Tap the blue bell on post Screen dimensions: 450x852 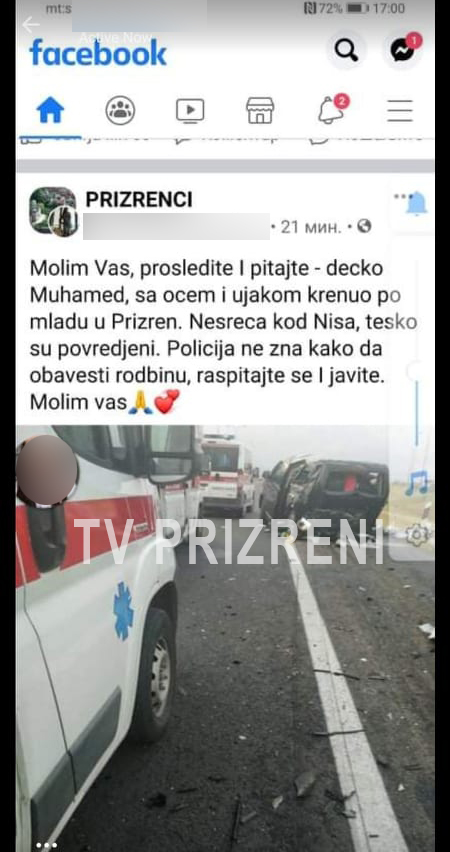click(417, 204)
